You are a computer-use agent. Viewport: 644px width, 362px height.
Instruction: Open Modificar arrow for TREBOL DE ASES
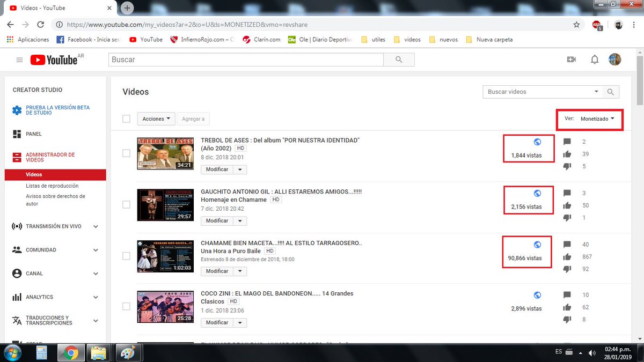[x=240, y=169]
